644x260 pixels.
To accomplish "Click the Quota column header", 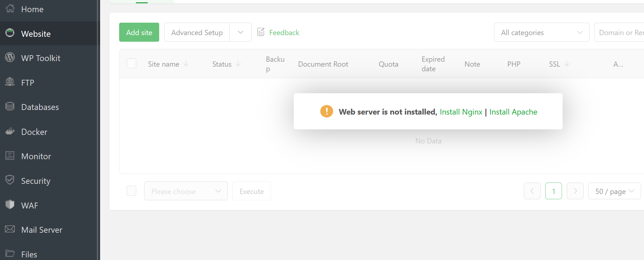I will [388, 64].
